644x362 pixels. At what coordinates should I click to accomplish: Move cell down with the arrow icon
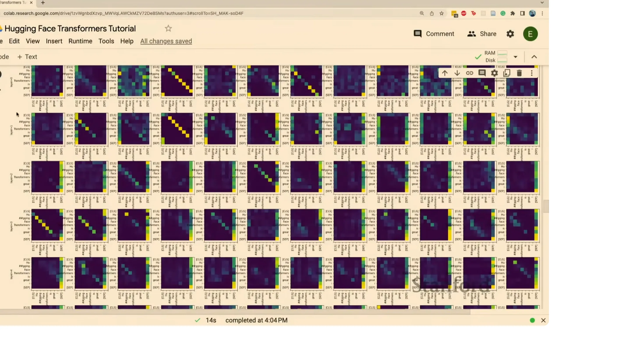457,73
